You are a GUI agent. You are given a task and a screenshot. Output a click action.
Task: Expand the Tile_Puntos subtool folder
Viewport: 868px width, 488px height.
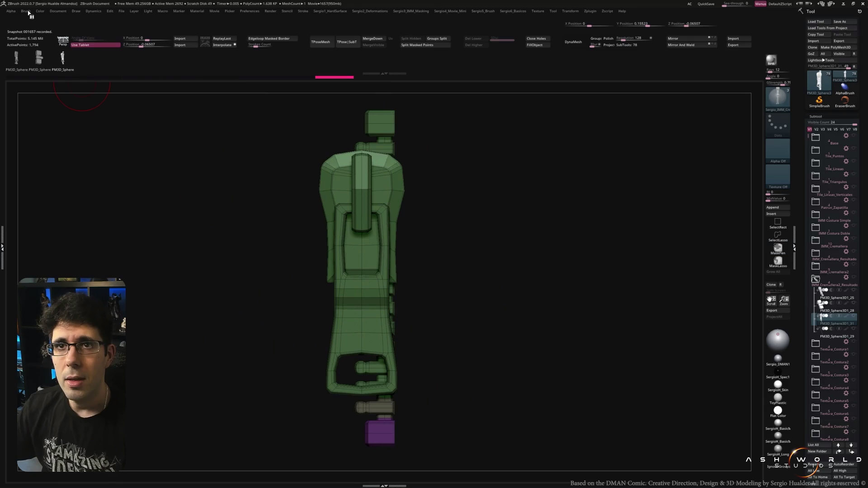pos(816,150)
